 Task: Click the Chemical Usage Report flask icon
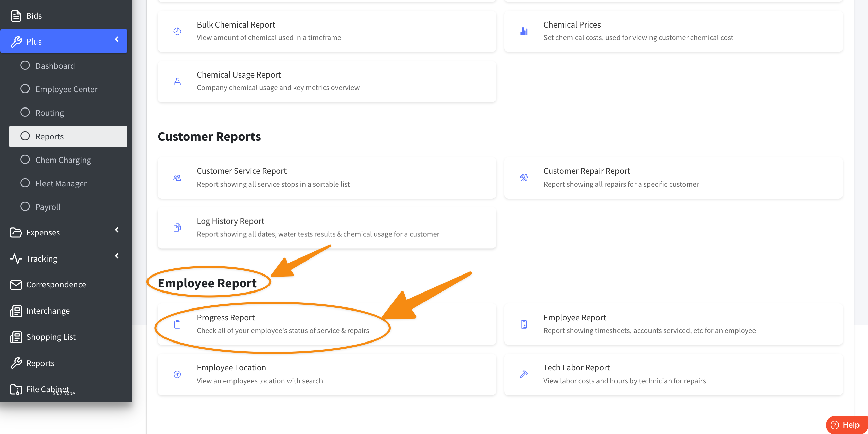[177, 81]
